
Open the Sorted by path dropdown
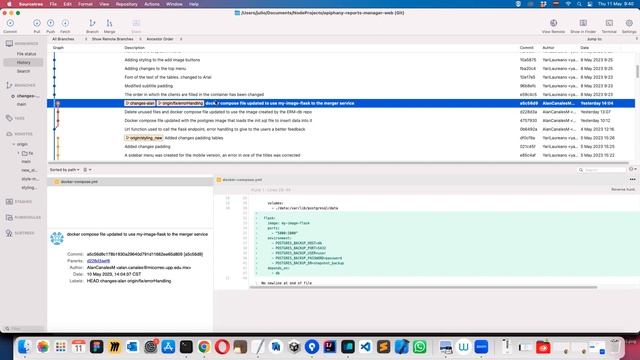(64, 170)
